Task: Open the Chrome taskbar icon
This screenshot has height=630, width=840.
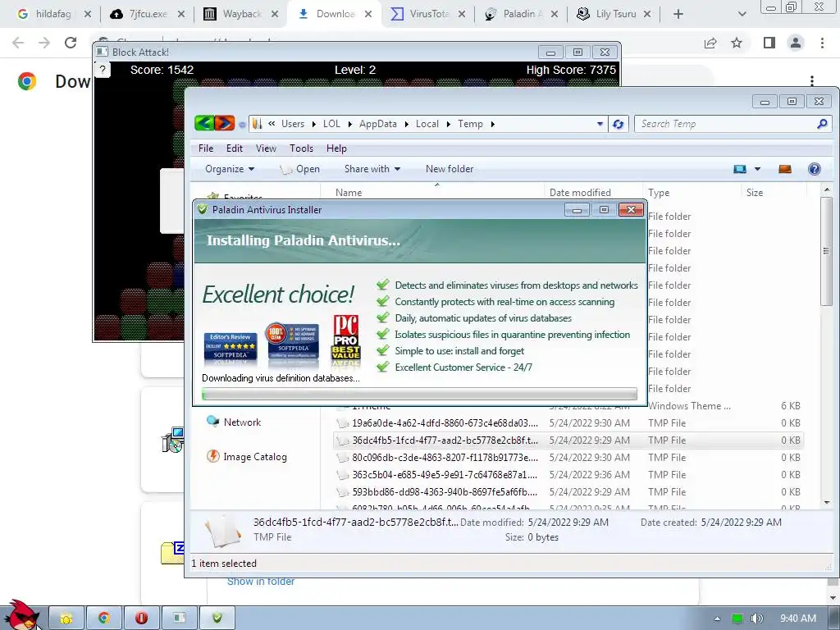Action: pyautogui.click(x=104, y=619)
